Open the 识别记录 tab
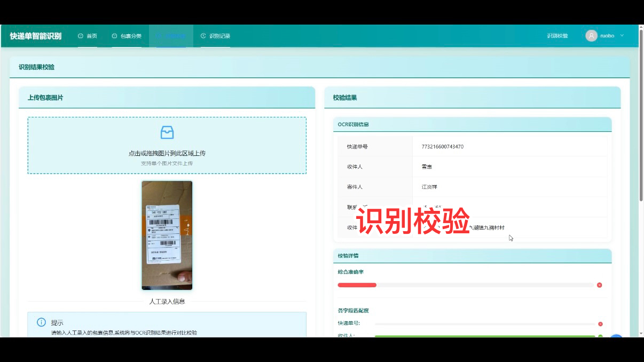 click(x=215, y=36)
